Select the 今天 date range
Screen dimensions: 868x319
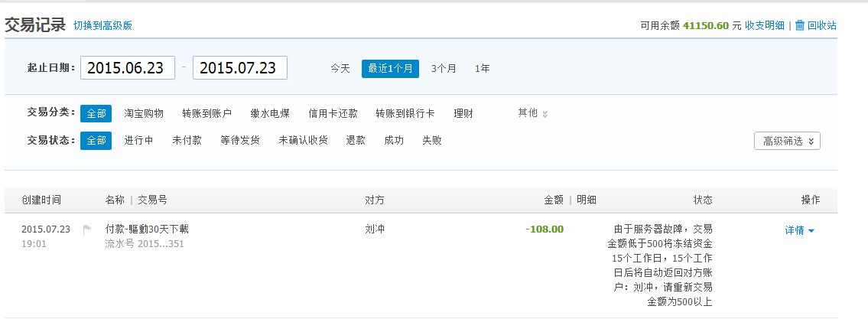[x=340, y=69]
